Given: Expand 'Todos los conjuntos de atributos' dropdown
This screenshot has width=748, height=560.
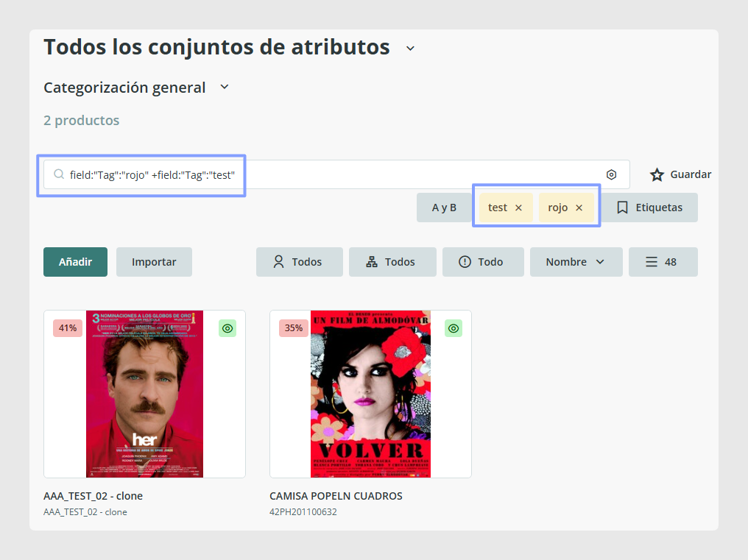Looking at the screenshot, I should pos(410,48).
